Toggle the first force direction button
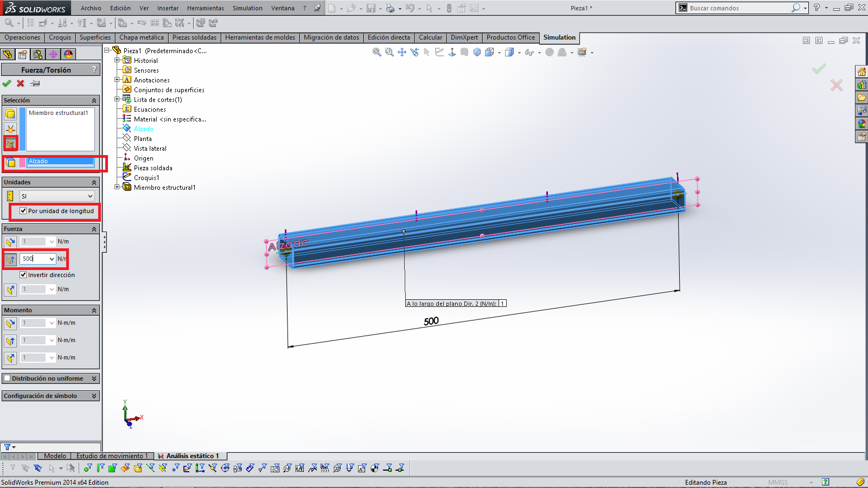This screenshot has height=488, width=868. tap(10, 242)
